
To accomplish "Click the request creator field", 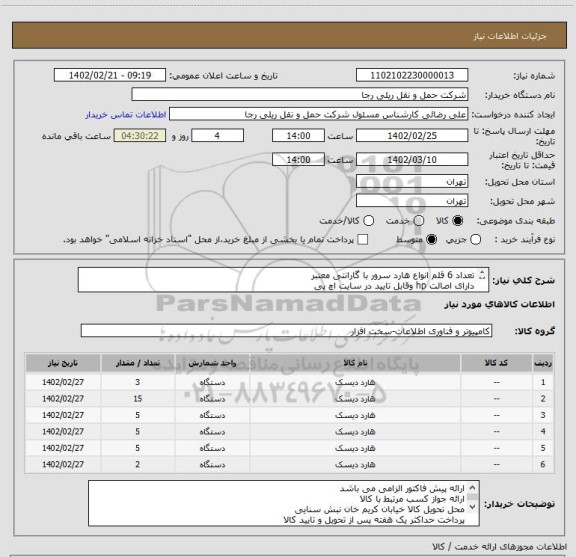I will (x=318, y=114).
